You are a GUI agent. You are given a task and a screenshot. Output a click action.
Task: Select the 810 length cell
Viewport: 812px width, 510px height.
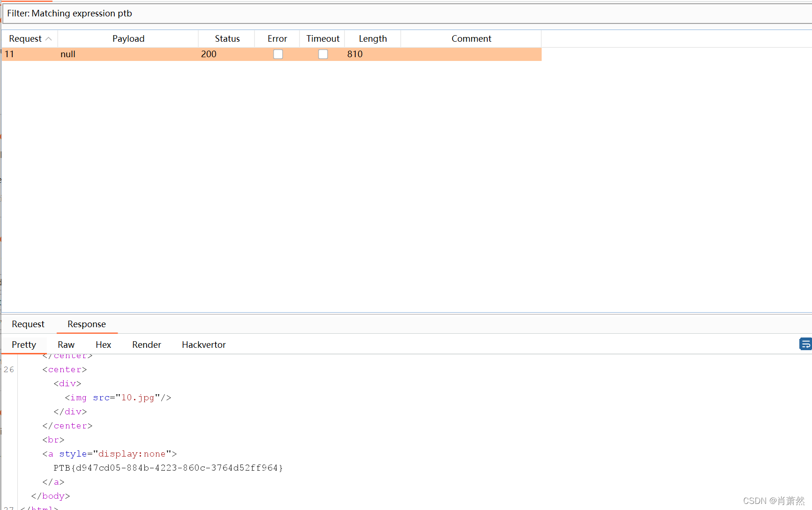tap(373, 54)
